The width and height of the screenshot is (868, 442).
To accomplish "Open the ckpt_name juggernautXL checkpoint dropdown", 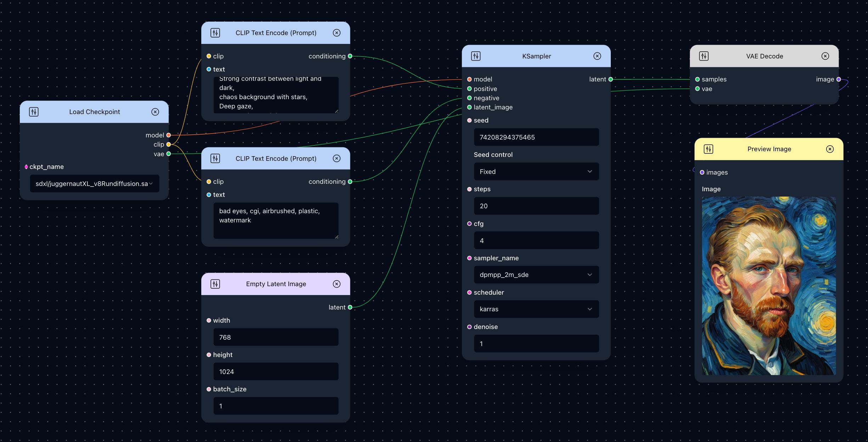I will [x=94, y=184].
